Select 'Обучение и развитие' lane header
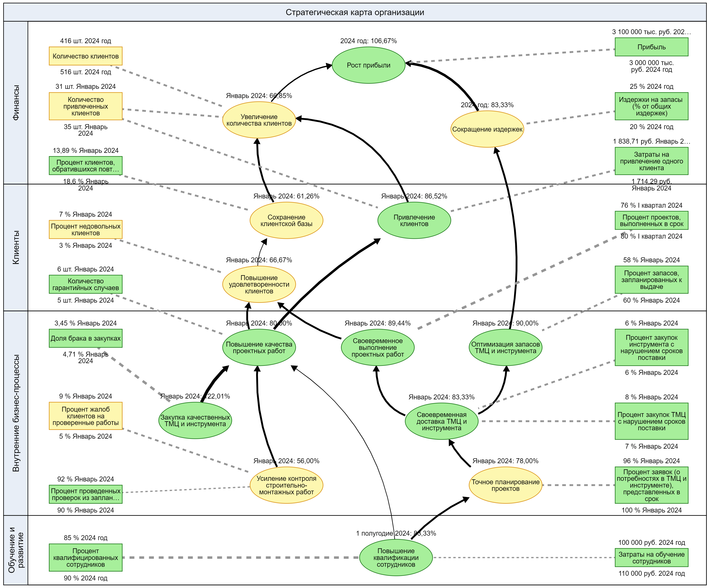Image resolution: width=710 pixels, height=588 pixels. point(16,550)
